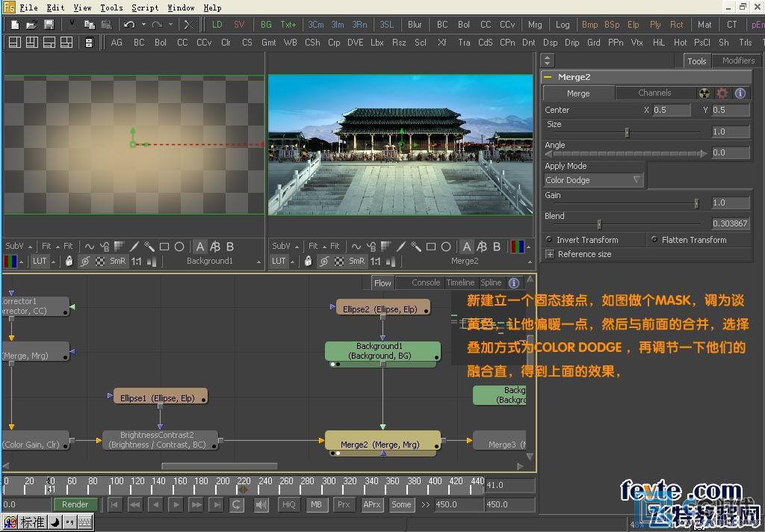Open SubV dropdown arrow in Background1 viewer
Viewport: 765px width, 532px height.
click(x=30, y=247)
